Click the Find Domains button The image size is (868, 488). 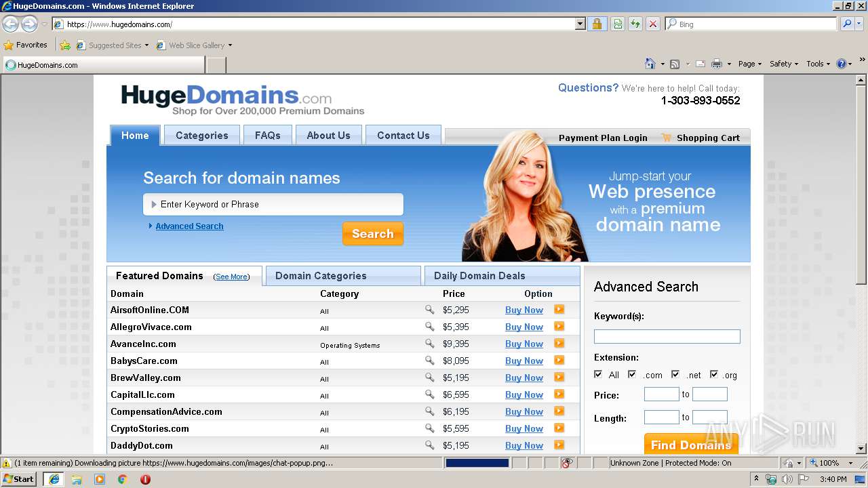(x=691, y=444)
